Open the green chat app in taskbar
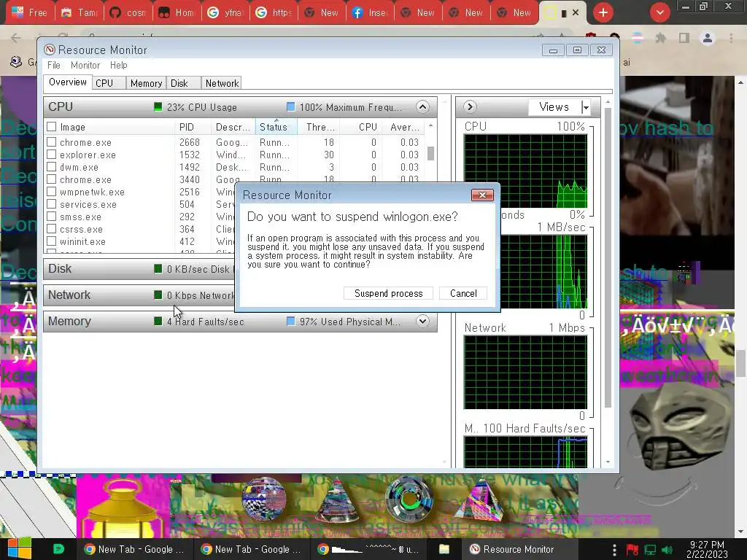 click(x=58, y=549)
